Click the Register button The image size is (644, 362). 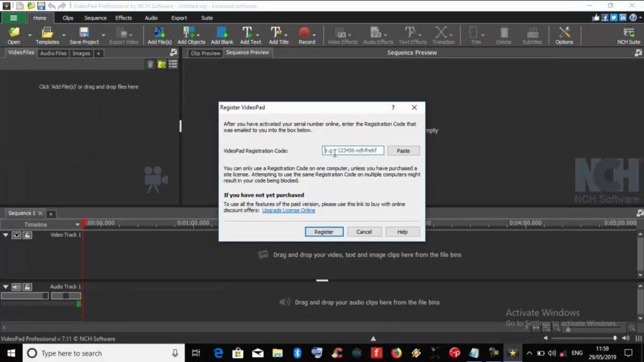[323, 231]
